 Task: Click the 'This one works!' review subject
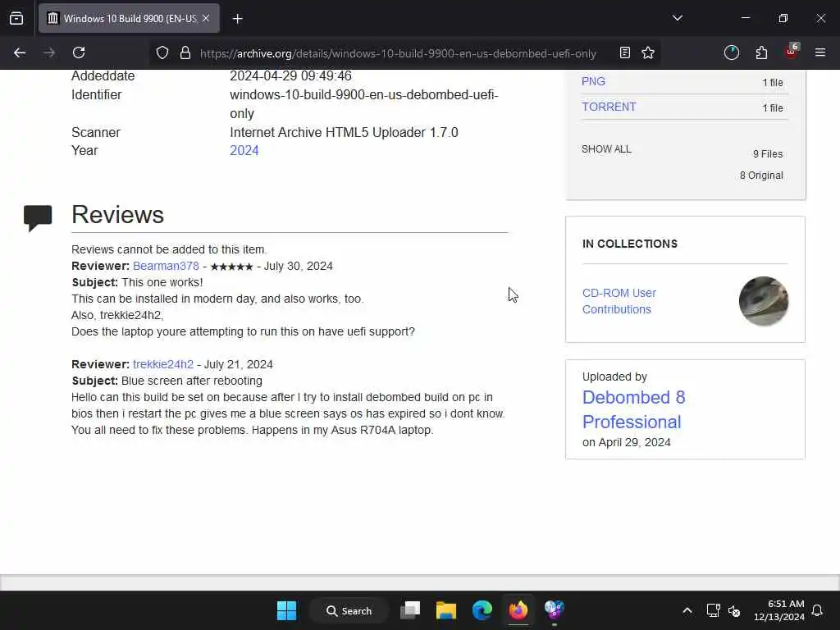pos(162,282)
